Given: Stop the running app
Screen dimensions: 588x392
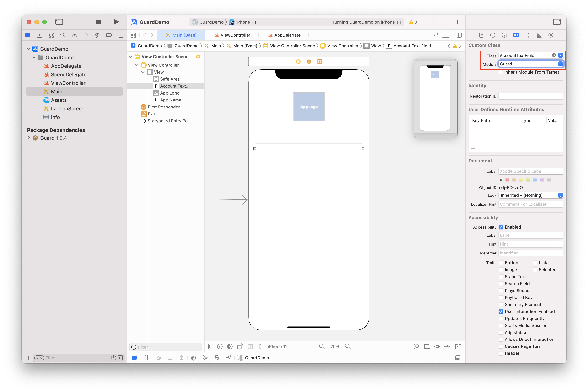Looking at the screenshot, I should 99,22.
